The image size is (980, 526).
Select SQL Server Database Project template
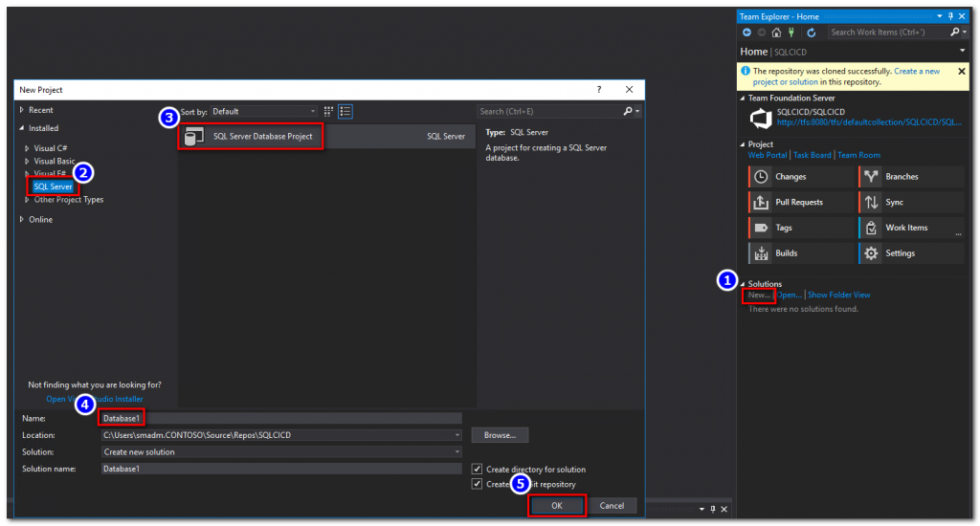327,136
